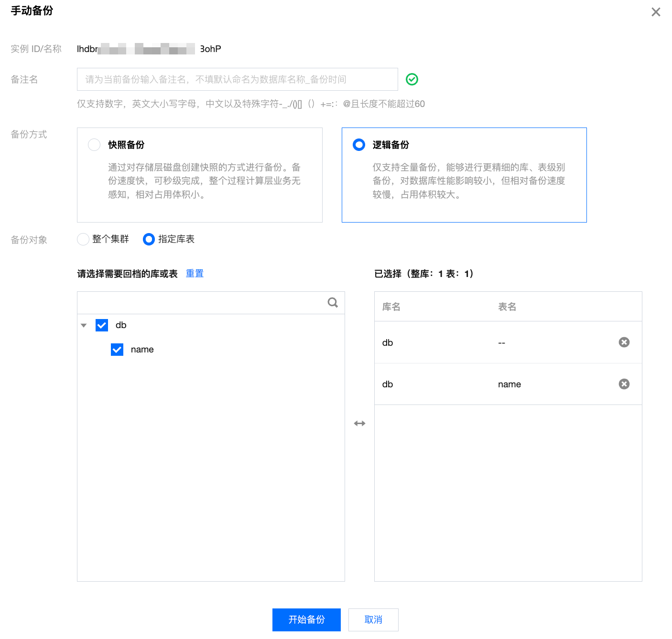Select the db tree item label
The image size is (672, 639).
[121, 325]
